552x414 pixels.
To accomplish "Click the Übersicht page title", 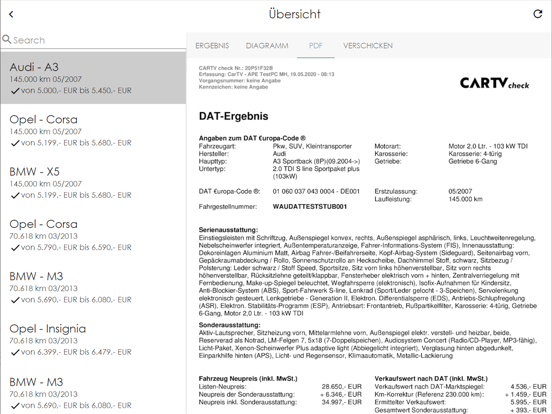I will coord(295,14).
